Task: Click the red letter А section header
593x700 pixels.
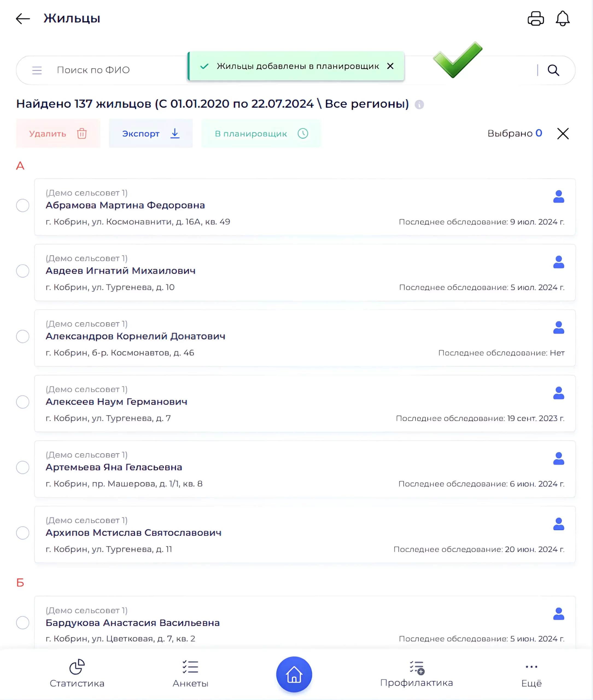Action: [20, 166]
